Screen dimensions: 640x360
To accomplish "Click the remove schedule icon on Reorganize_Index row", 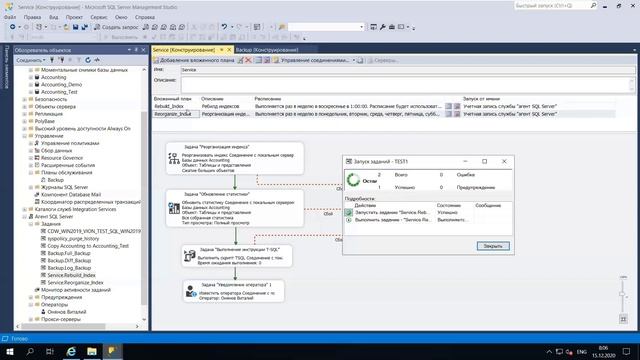I will [457, 114].
